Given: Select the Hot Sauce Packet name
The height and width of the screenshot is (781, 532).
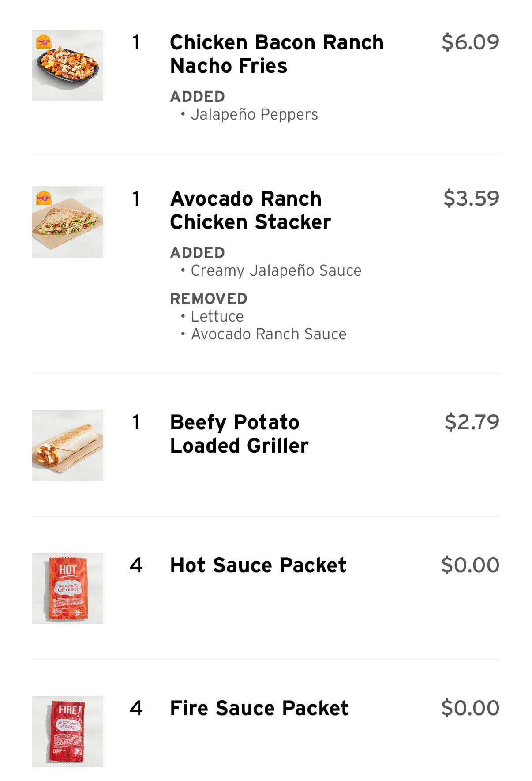Looking at the screenshot, I should coord(258,565).
